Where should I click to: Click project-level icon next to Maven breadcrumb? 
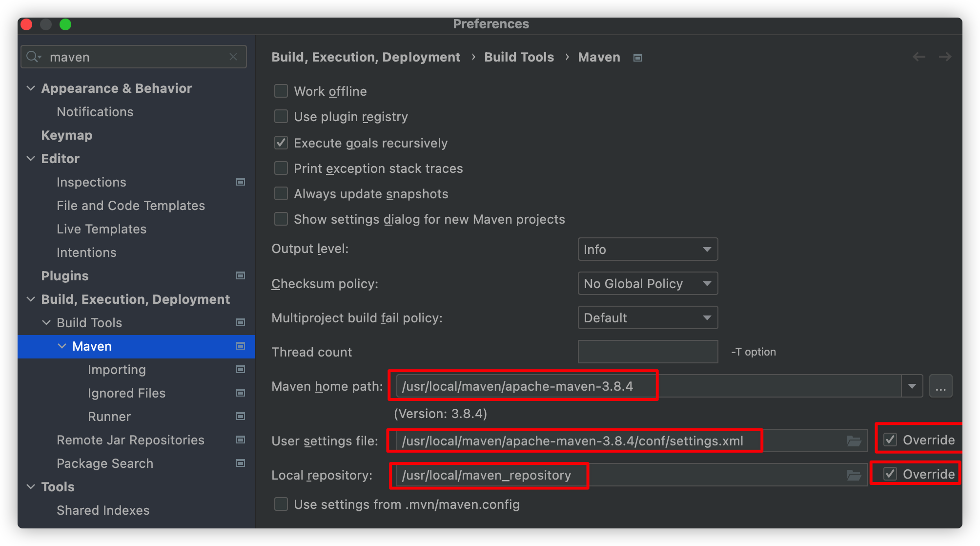(x=637, y=58)
